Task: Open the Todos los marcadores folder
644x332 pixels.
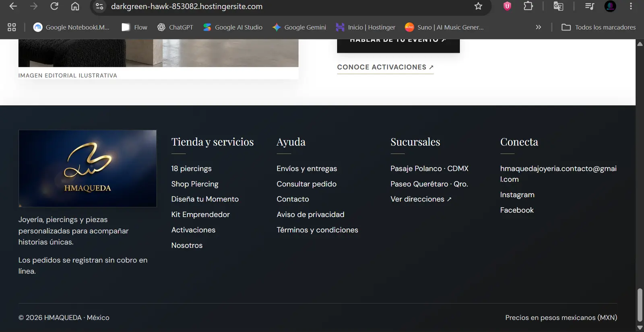Action: point(599,27)
